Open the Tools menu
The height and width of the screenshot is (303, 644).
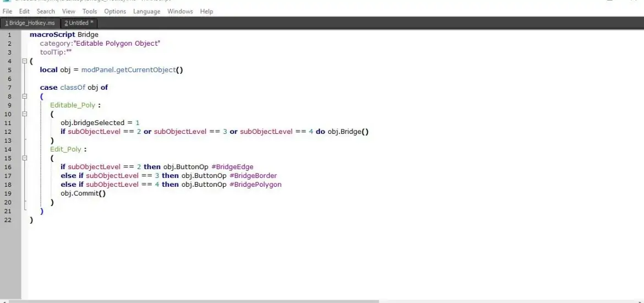point(90,11)
